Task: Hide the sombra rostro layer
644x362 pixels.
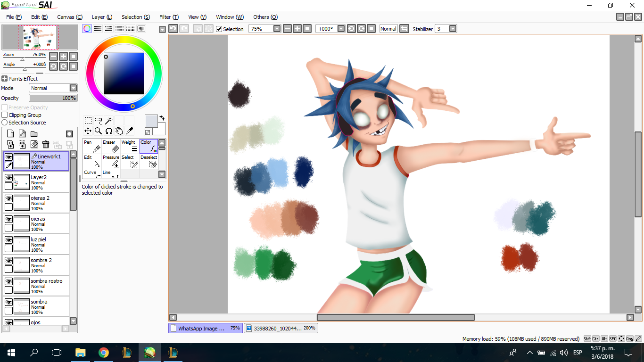Action: coord(8,281)
